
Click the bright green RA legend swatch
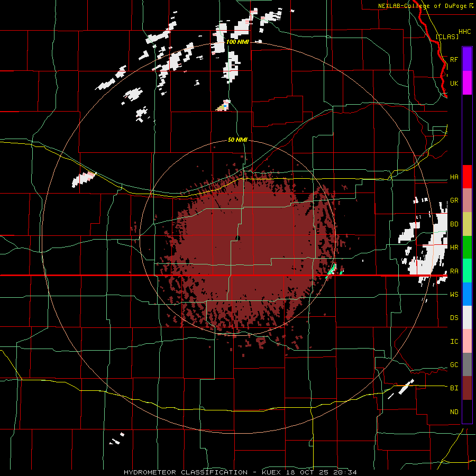[467, 271]
